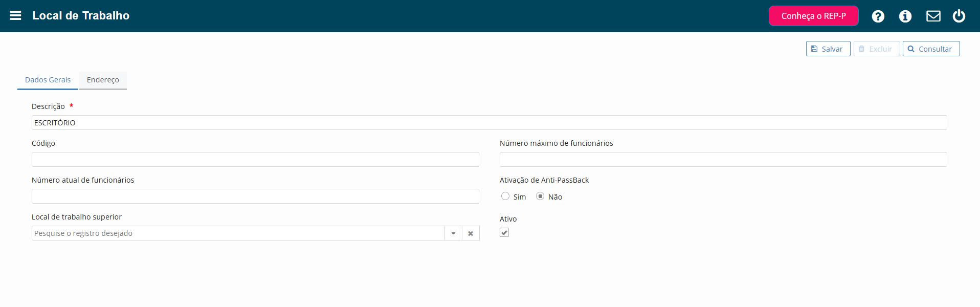The height and width of the screenshot is (307, 980).
Task: Open the mail envelope icon
Action: pos(933,16)
